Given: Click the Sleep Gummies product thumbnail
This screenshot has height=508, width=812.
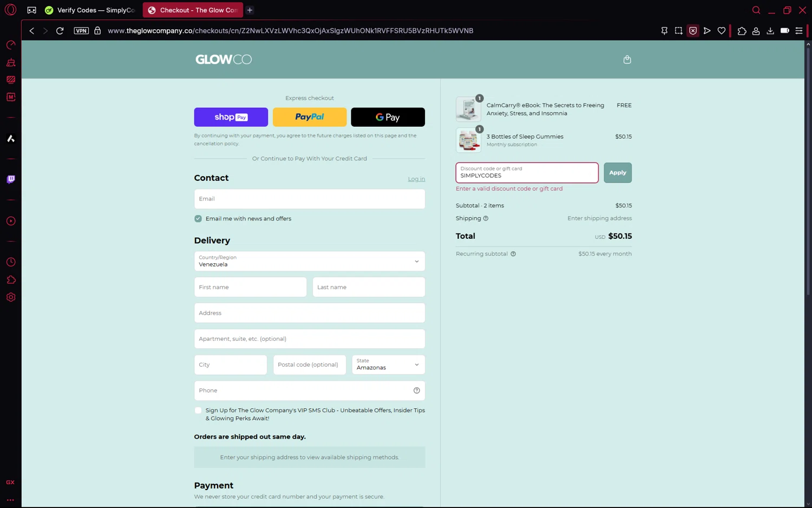Looking at the screenshot, I should tap(468, 140).
